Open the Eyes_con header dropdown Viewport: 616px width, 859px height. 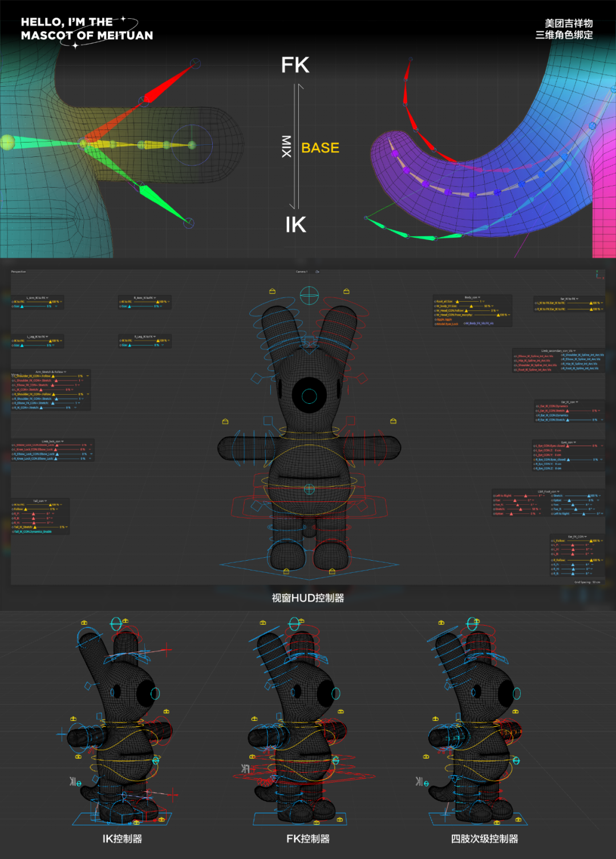[574, 443]
